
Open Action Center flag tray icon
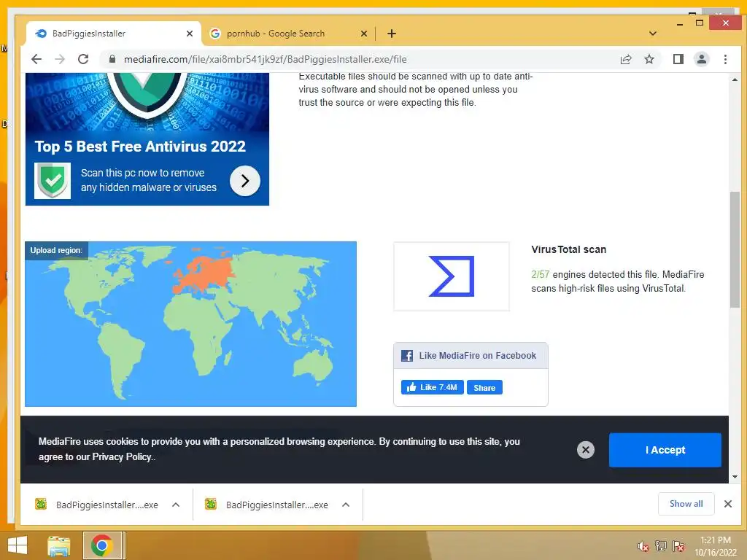click(678, 546)
